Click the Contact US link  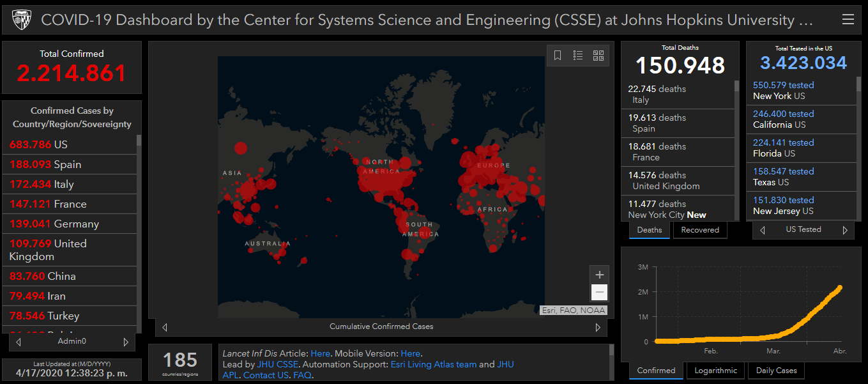[x=266, y=375]
